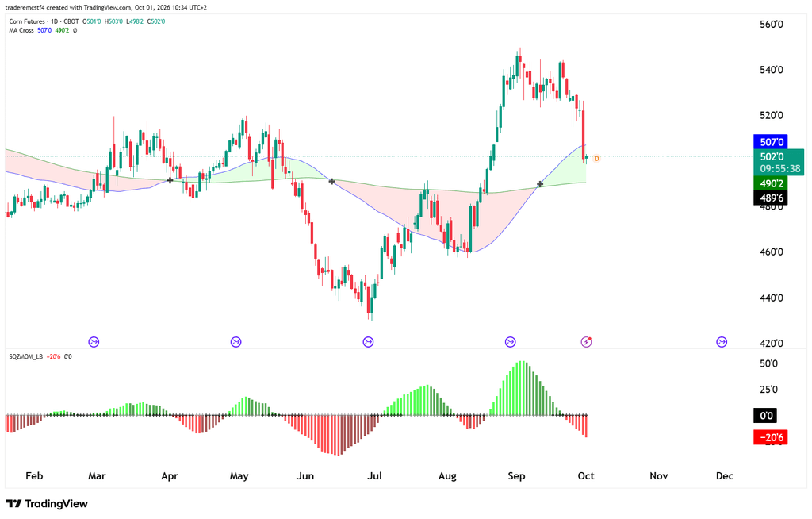Click the 460'0 price axis label

(x=771, y=252)
